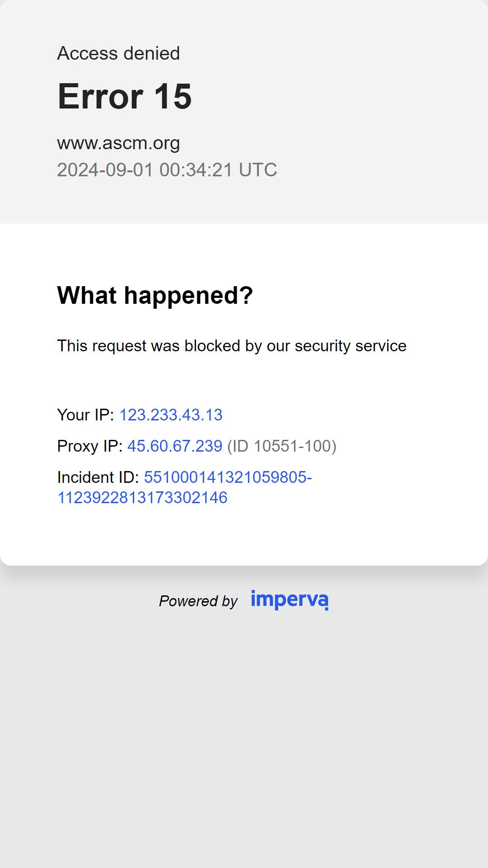Click the blocked by security service message
This screenshot has width=488, height=868.
pyautogui.click(x=232, y=346)
